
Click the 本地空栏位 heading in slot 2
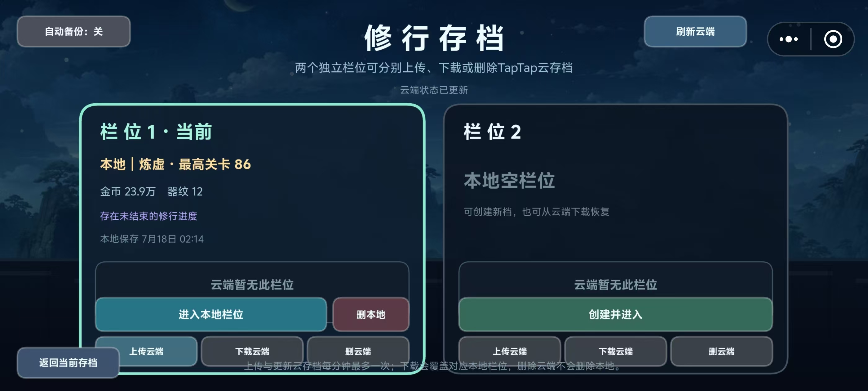[x=509, y=181]
